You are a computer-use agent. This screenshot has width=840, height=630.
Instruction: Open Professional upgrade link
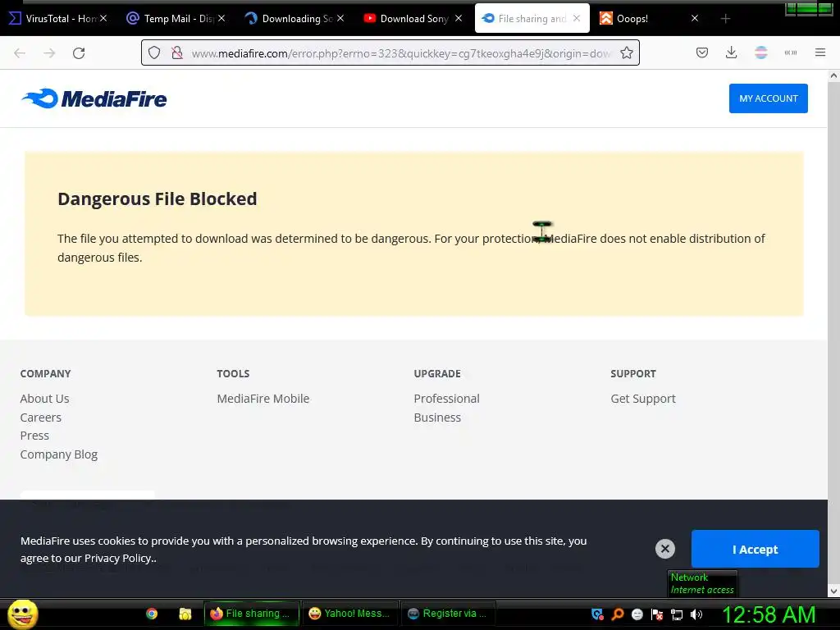[446, 399]
